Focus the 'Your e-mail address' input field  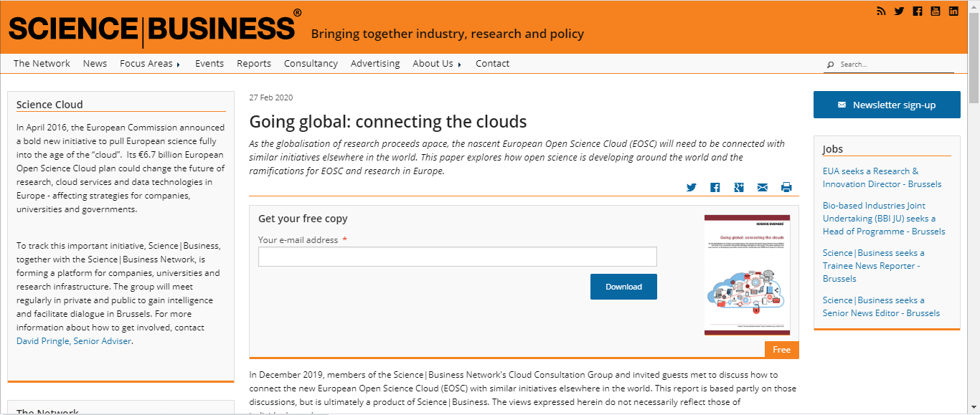tap(457, 257)
